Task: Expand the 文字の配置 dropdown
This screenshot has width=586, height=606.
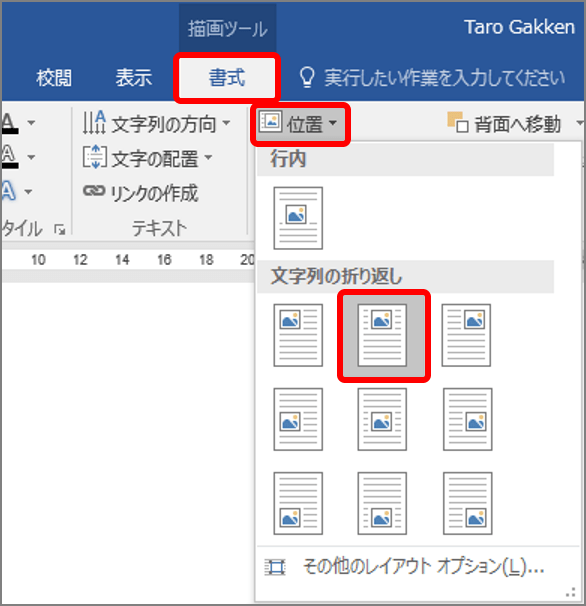Action: click(148, 158)
